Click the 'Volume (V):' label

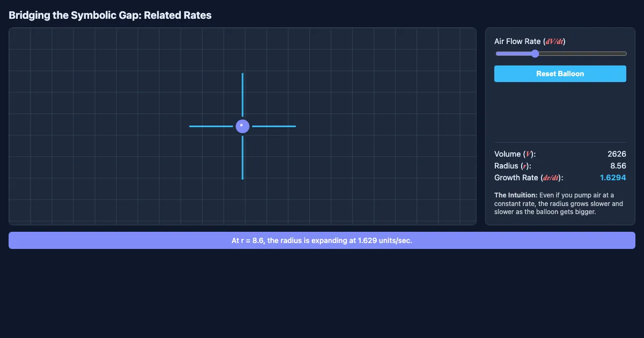[515, 154]
